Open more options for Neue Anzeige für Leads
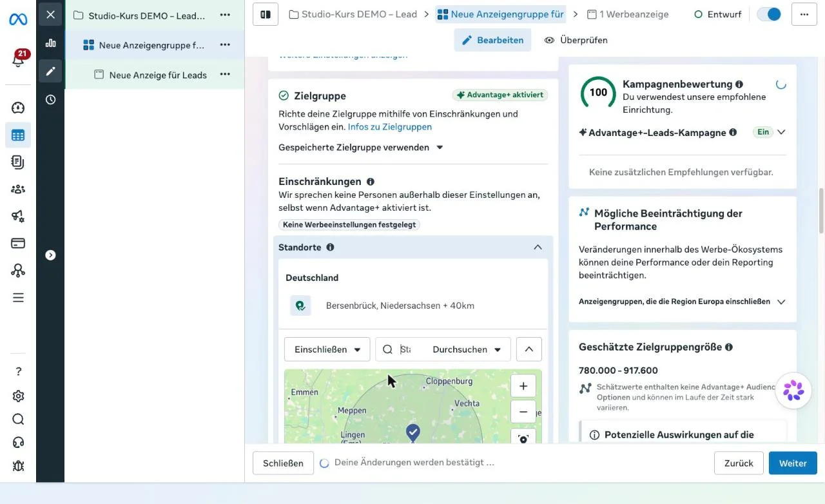Viewport: 825px width, 504px height. pyautogui.click(x=225, y=74)
